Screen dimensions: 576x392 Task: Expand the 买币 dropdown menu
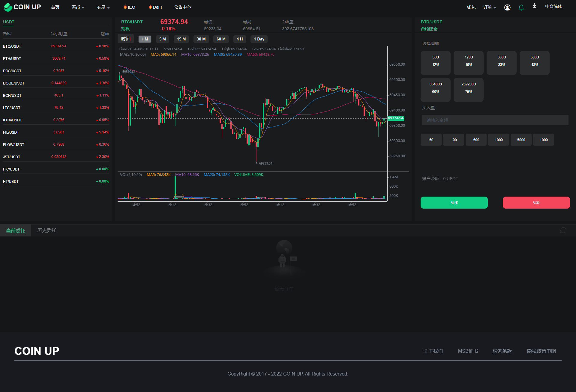coord(78,7)
